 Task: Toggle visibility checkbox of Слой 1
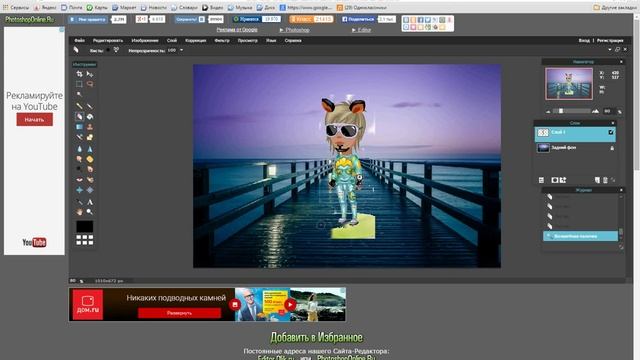click(611, 132)
